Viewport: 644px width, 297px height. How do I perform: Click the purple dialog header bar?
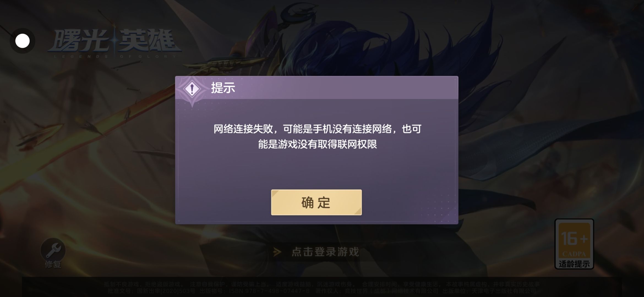[316, 88]
